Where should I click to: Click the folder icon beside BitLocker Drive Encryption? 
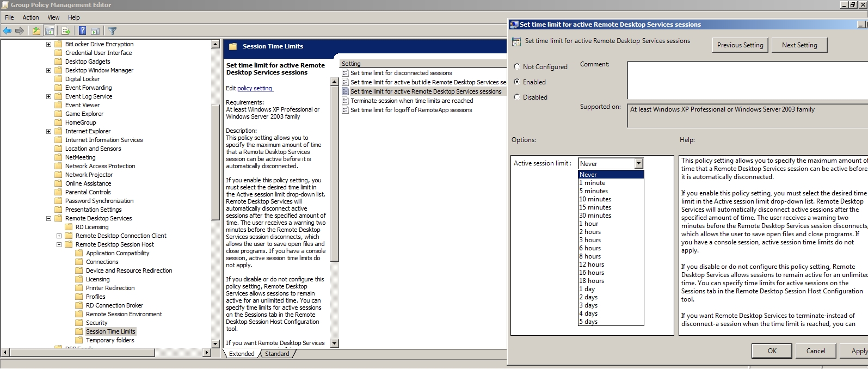click(58, 44)
